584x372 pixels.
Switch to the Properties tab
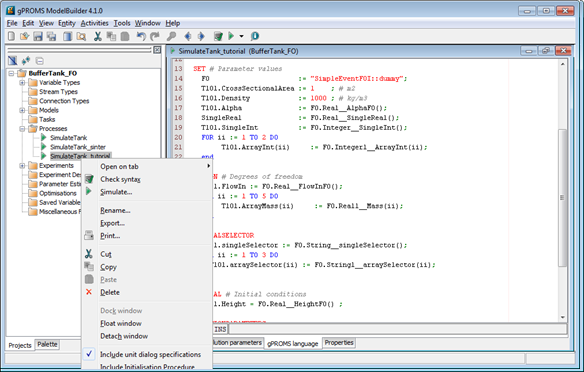point(339,343)
